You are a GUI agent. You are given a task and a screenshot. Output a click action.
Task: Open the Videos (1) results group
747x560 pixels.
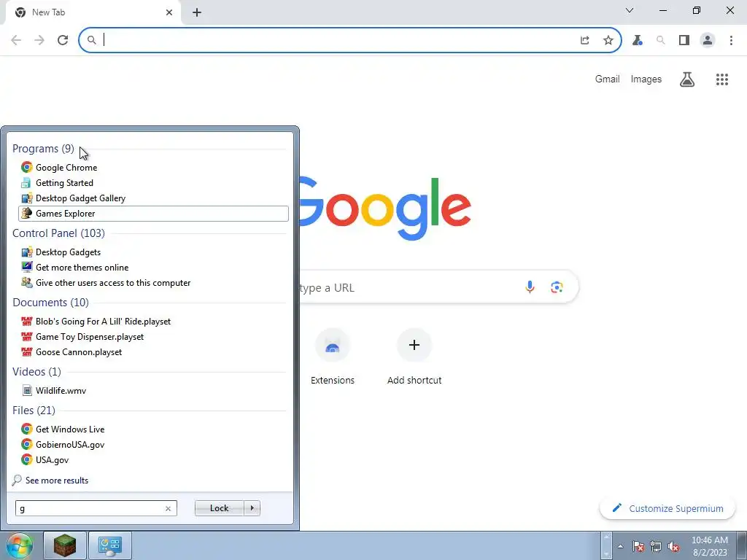tap(36, 371)
